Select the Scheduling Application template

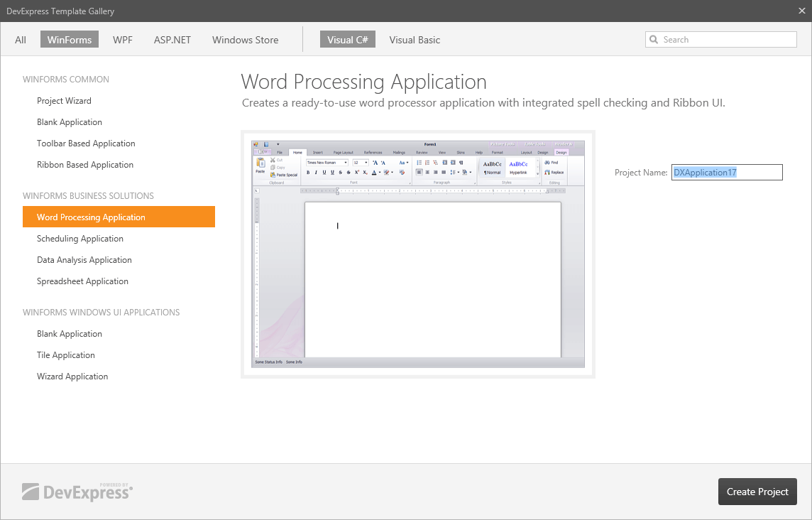[80, 239]
